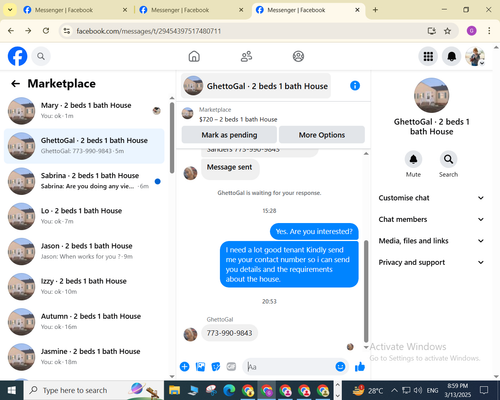Image resolution: width=500 pixels, height=400 pixels.
Task: Open the emoji picker in message box
Action: click(340, 367)
